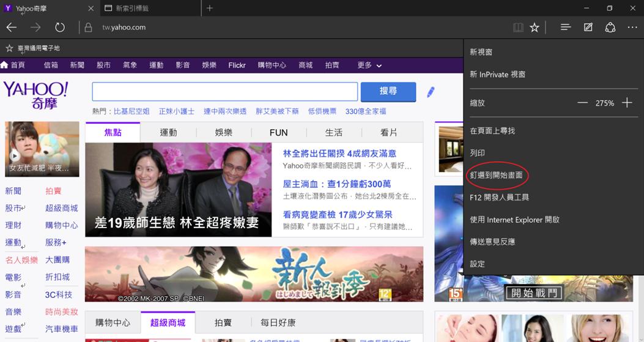The width and height of the screenshot is (644, 342).
Task: Click 開始戰鬥 ad button
Action: (x=533, y=292)
